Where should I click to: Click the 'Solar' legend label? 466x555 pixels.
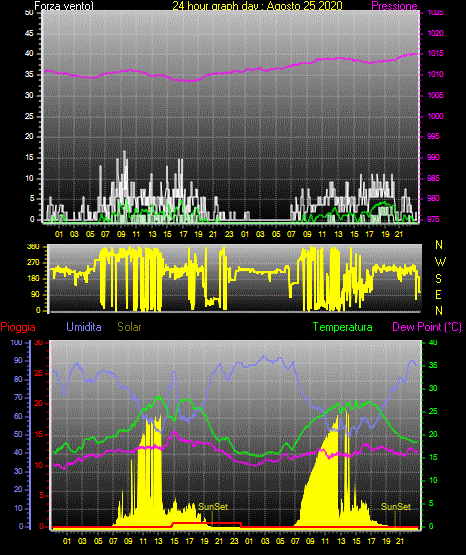[129, 327]
